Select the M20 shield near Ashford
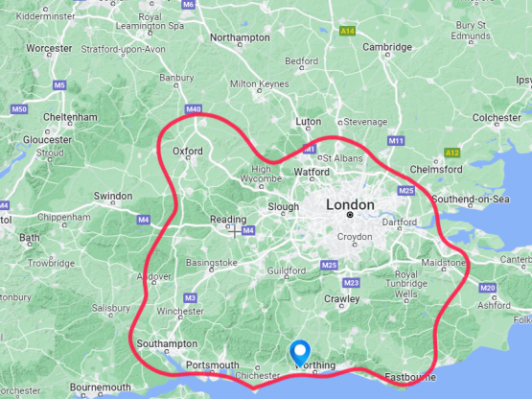This screenshot has height=399, width=532. click(488, 288)
